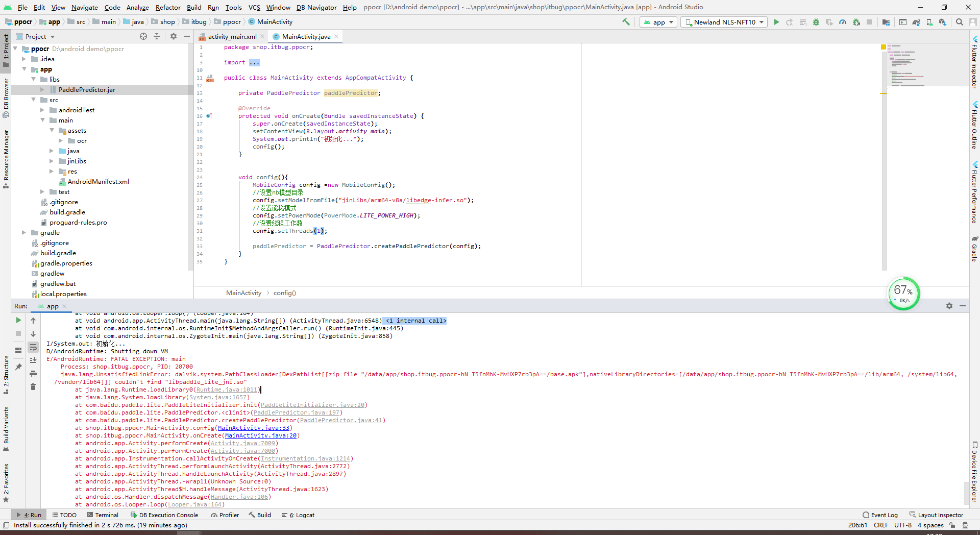The width and height of the screenshot is (980, 535).
Task: Toggle soft-wrap in Run console
Action: (x=33, y=347)
